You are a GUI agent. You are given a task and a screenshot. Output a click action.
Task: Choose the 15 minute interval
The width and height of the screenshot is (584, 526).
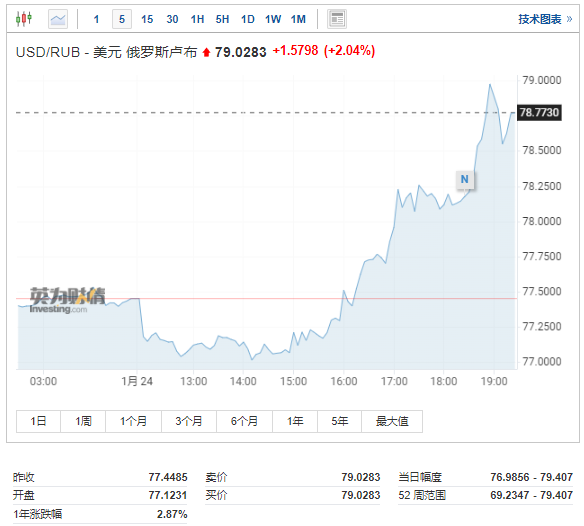[147, 19]
